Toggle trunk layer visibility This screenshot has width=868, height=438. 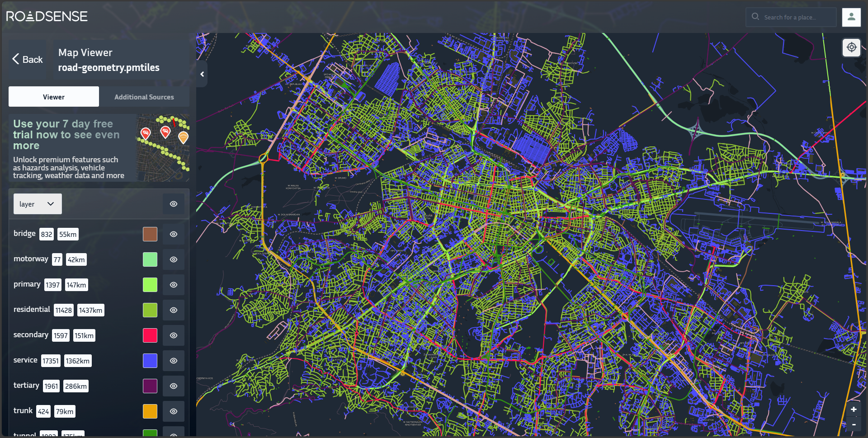tap(174, 411)
